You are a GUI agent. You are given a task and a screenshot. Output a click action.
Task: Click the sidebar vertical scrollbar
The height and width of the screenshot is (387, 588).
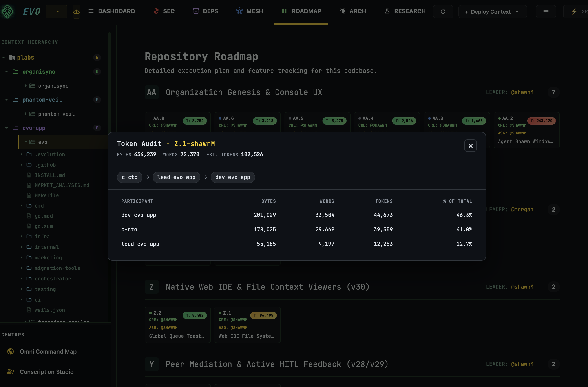[x=110, y=177]
